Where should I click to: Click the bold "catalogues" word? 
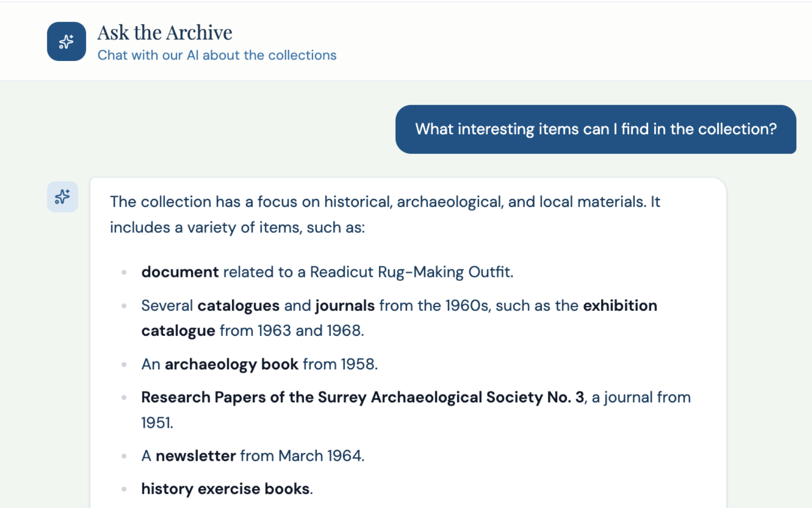(238, 306)
